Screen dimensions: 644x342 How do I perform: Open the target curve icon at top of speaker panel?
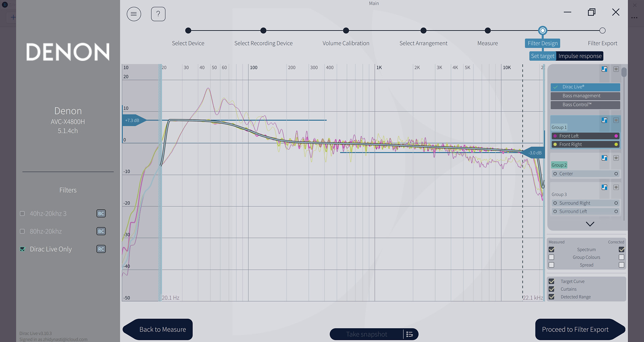[x=604, y=69]
